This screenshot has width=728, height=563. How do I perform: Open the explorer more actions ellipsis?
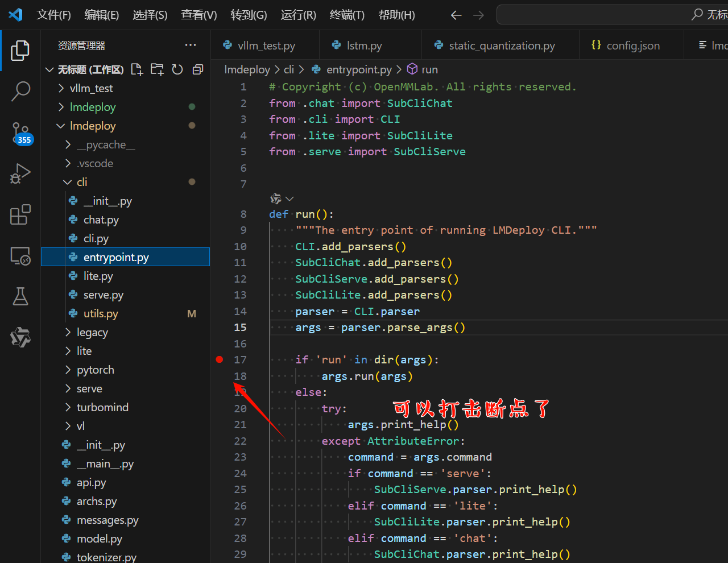tap(191, 45)
